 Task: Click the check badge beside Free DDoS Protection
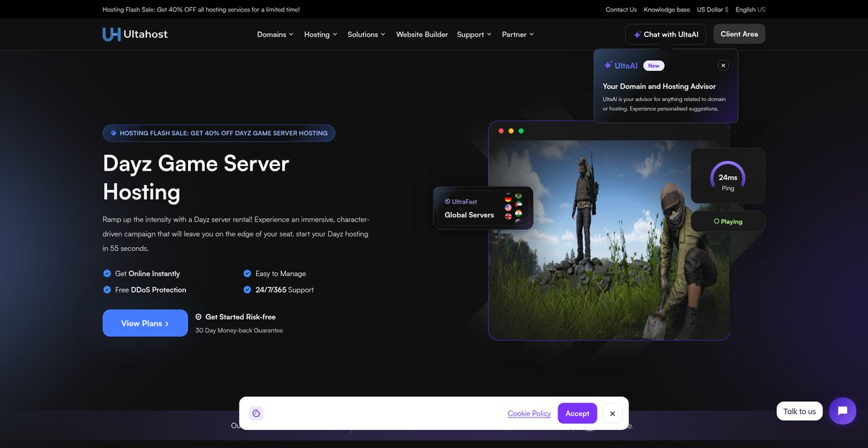pyautogui.click(x=107, y=290)
